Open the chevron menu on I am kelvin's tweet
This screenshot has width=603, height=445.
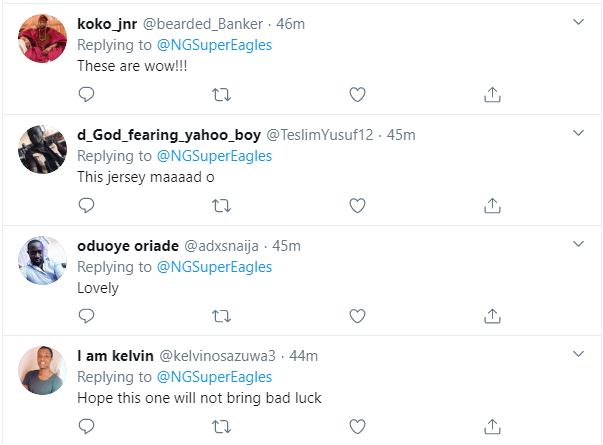point(578,354)
